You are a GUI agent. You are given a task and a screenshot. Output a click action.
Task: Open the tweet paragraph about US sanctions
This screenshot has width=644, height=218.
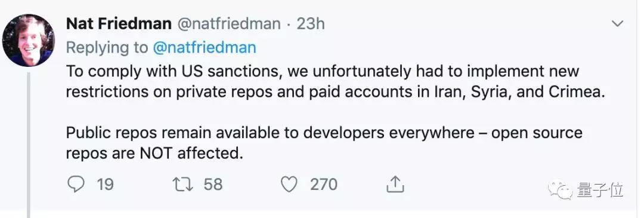[x=336, y=82]
